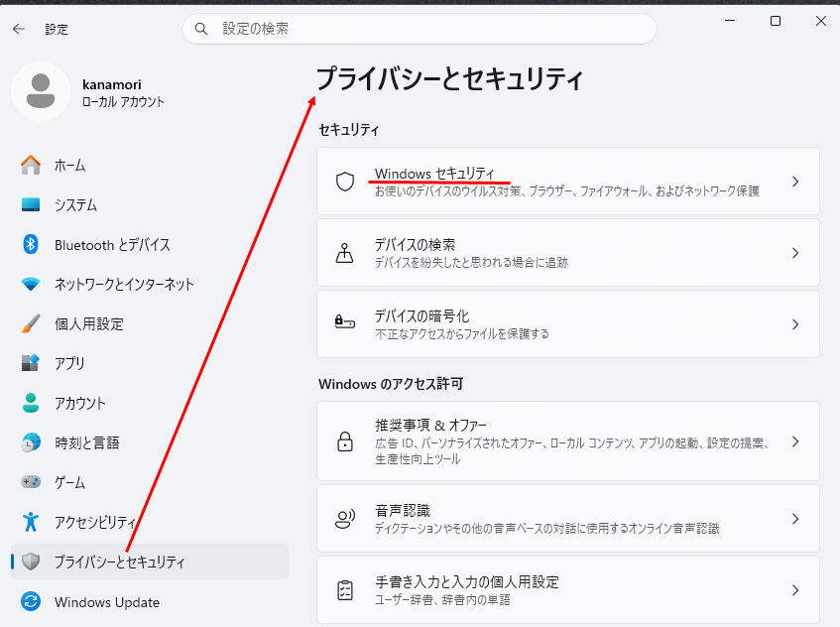This screenshot has height=627, width=840.
Task: Click the Home house icon in sidebar
Action: coord(31,165)
